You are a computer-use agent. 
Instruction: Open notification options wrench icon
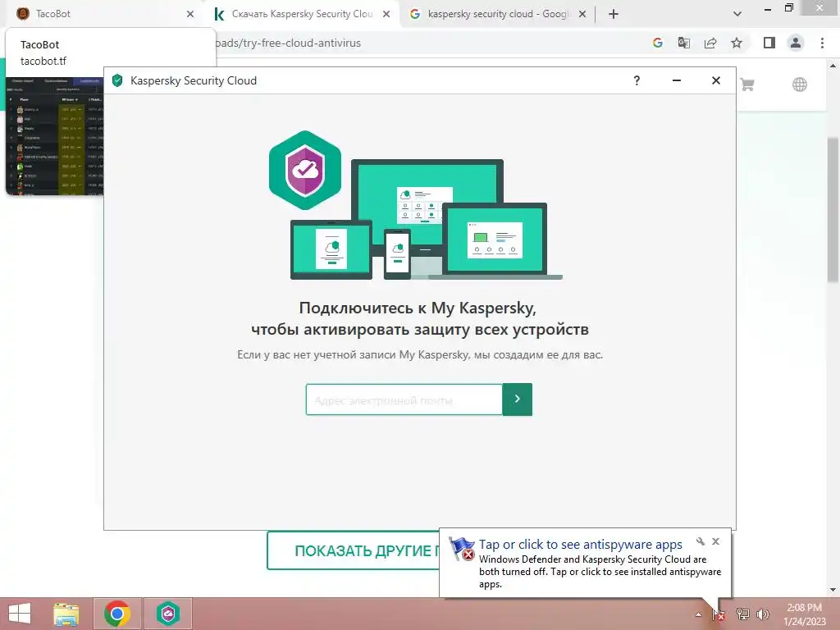[x=700, y=541]
